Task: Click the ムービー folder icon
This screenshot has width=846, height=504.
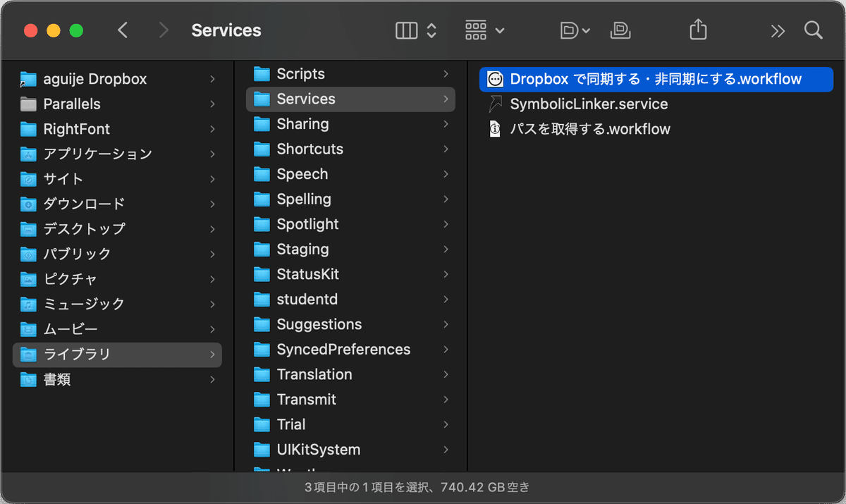Action: tap(28, 329)
